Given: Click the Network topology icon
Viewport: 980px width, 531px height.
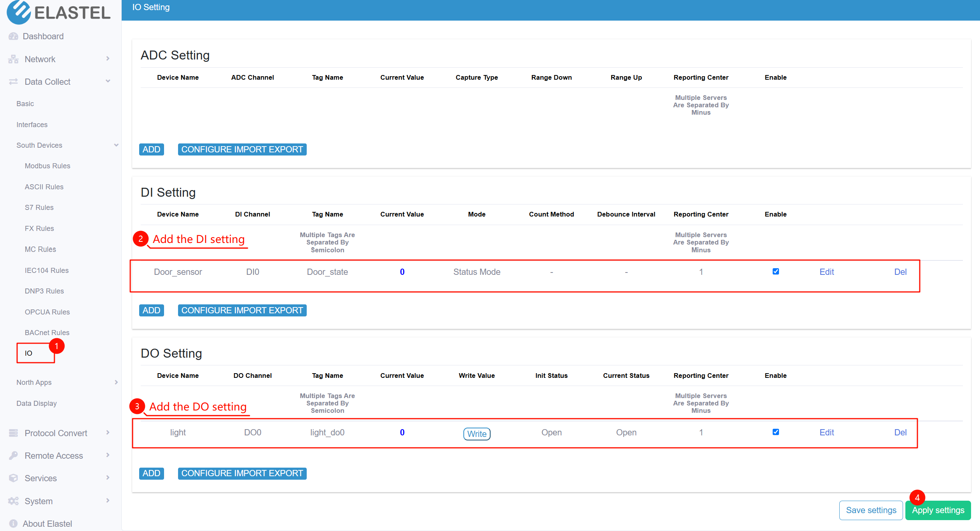Looking at the screenshot, I should tap(13, 59).
